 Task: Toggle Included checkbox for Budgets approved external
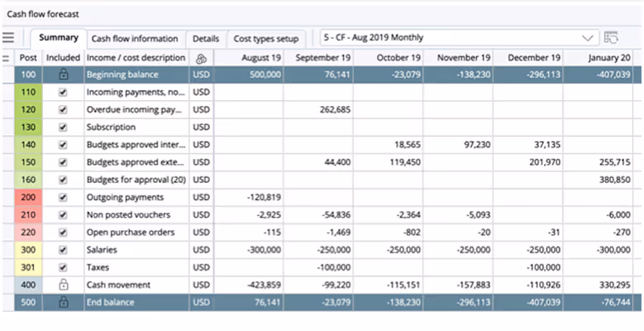63,162
